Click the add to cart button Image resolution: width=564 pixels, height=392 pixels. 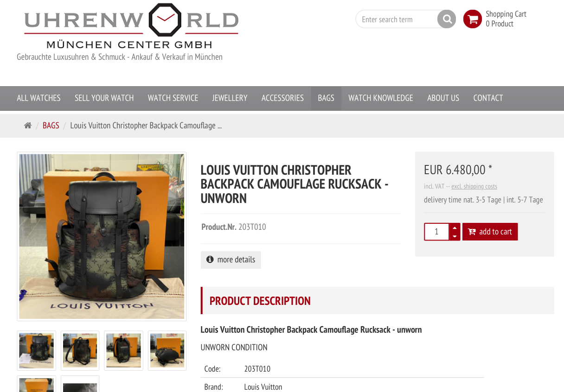click(490, 232)
